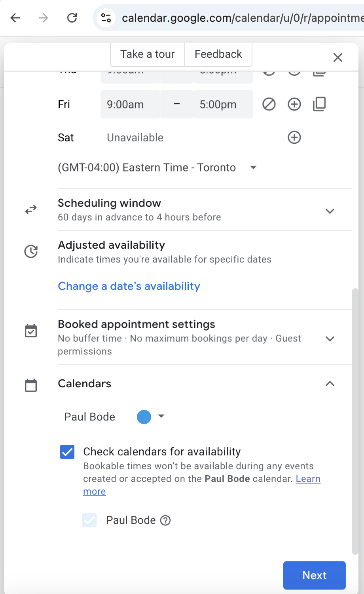
Task: Click the Take a tour tab
Action: (148, 54)
